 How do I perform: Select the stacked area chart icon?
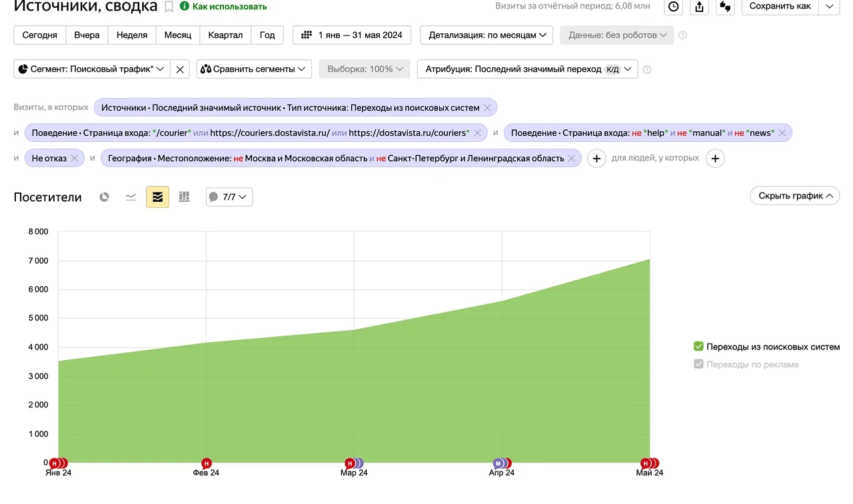pos(157,197)
